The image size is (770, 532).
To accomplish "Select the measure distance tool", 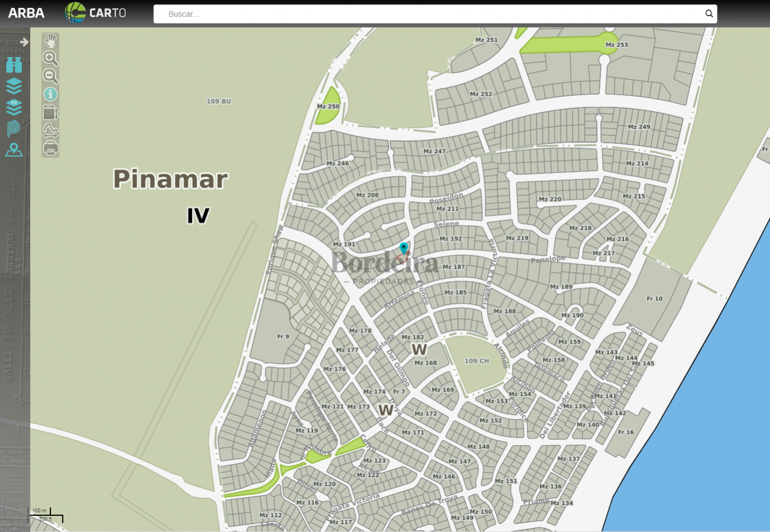I will point(50,130).
